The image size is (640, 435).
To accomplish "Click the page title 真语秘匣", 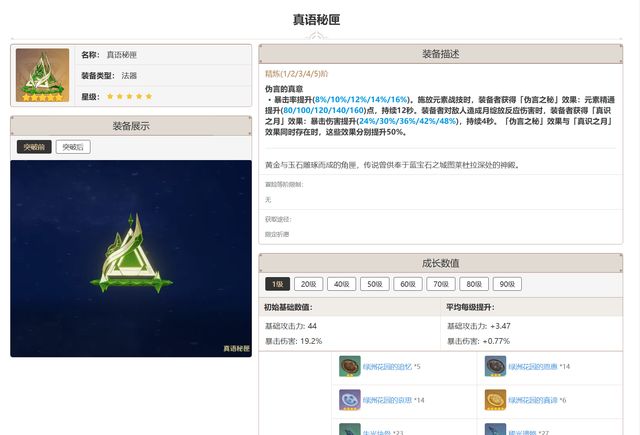I will [x=316, y=20].
